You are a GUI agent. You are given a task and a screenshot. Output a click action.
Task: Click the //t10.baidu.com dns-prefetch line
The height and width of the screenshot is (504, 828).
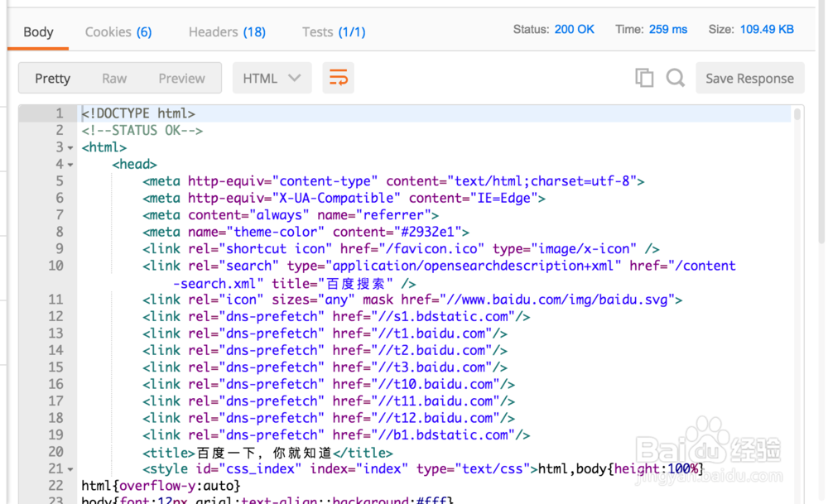tap(329, 384)
